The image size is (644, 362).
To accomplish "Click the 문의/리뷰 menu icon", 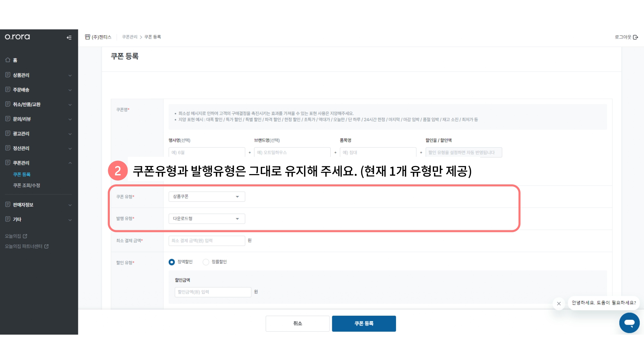I will click(x=8, y=119).
